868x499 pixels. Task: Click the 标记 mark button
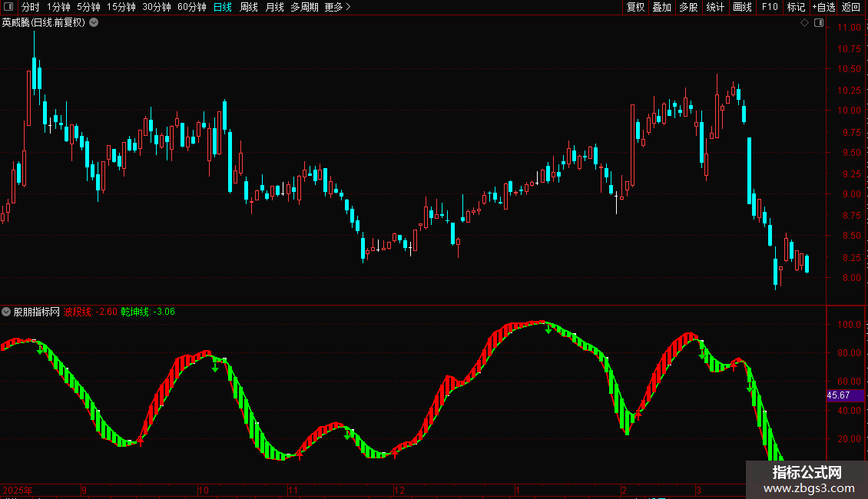(x=796, y=7)
